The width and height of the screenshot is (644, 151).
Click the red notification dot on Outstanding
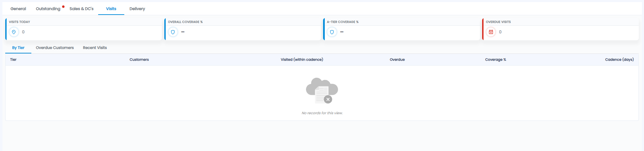pos(63,7)
